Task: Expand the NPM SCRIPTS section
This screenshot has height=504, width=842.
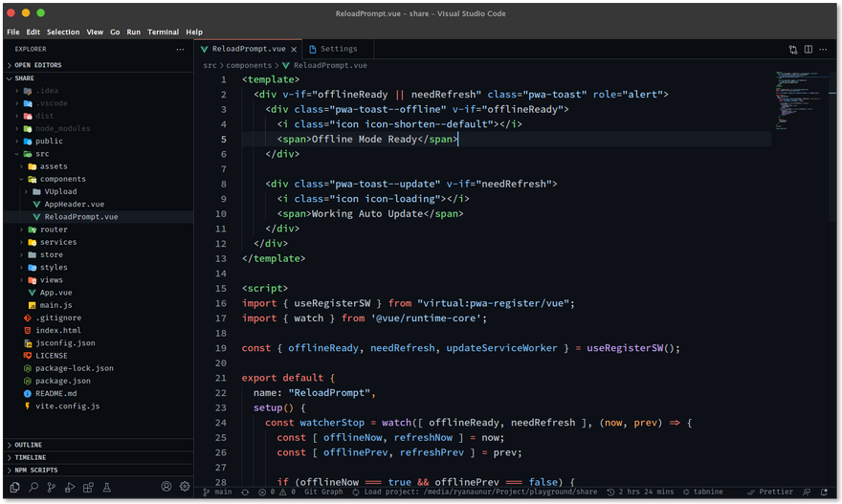Action: coord(35,470)
